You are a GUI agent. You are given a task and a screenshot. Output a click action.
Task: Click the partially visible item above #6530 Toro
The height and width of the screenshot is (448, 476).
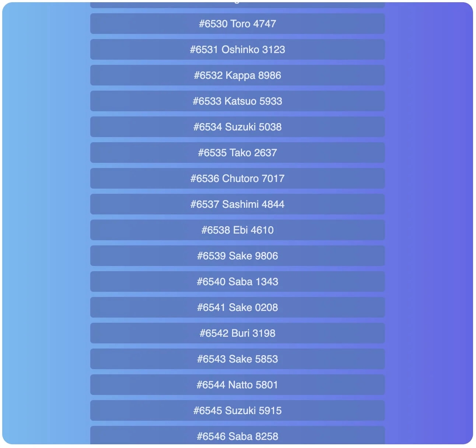coord(238,5)
